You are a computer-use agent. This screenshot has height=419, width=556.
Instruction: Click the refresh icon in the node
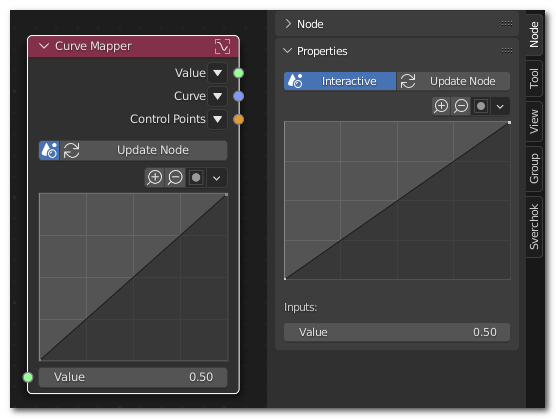pos(71,150)
